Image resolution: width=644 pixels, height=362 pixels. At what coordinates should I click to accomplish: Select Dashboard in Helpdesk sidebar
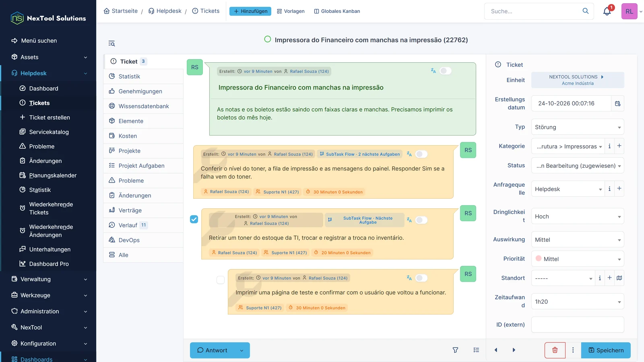click(x=43, y=88)
